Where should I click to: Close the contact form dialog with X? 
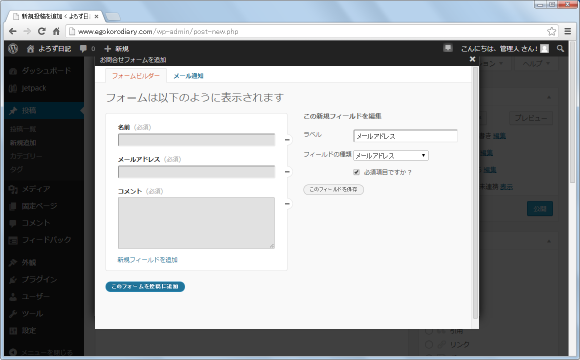tap(472, 59)
